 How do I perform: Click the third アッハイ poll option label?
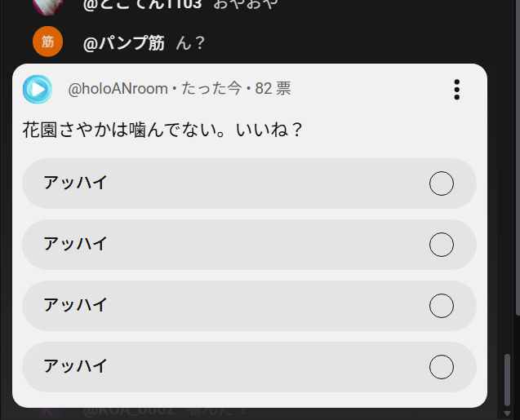tap(75, 305)
